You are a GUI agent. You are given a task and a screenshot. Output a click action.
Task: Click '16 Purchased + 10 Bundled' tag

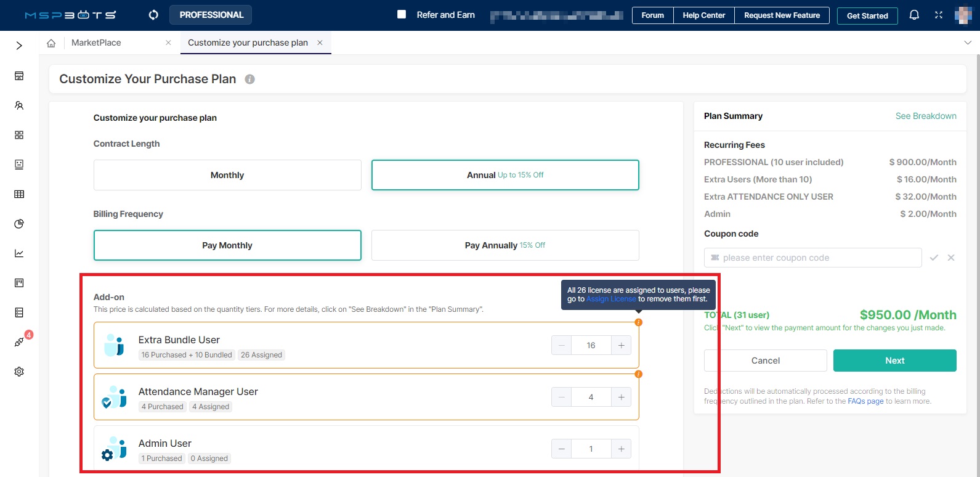pos(187,355)
